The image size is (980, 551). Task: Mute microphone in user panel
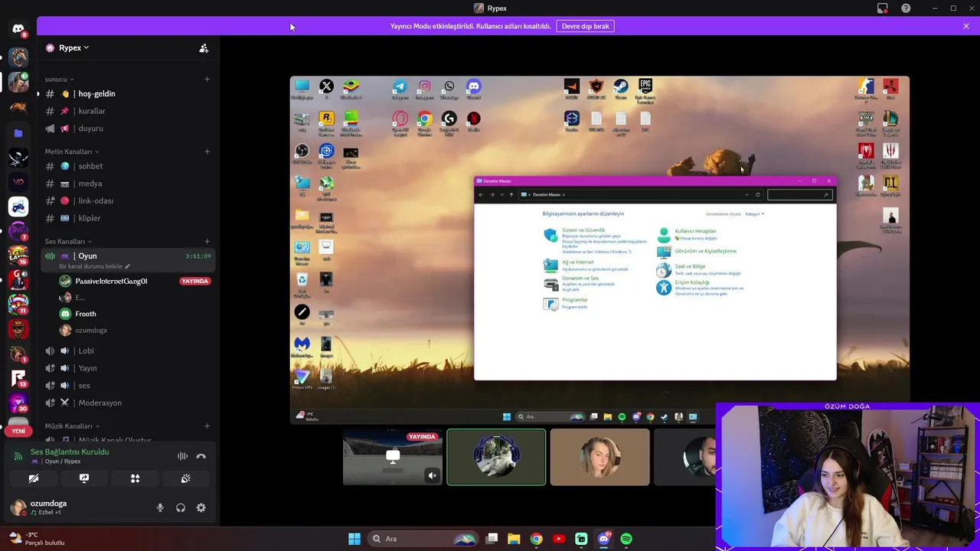pos(160,507)
